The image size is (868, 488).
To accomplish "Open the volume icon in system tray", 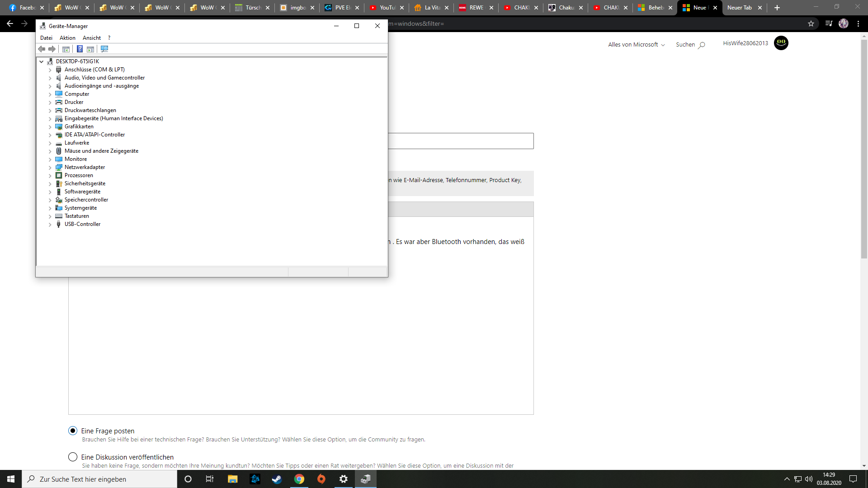I will [x=809, y=479].
